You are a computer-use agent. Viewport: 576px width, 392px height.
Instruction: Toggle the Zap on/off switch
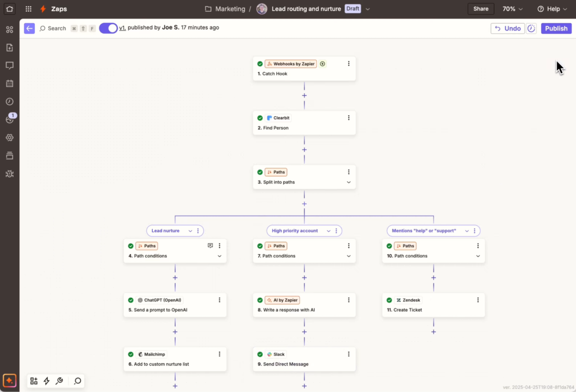[x=108, y=28]
